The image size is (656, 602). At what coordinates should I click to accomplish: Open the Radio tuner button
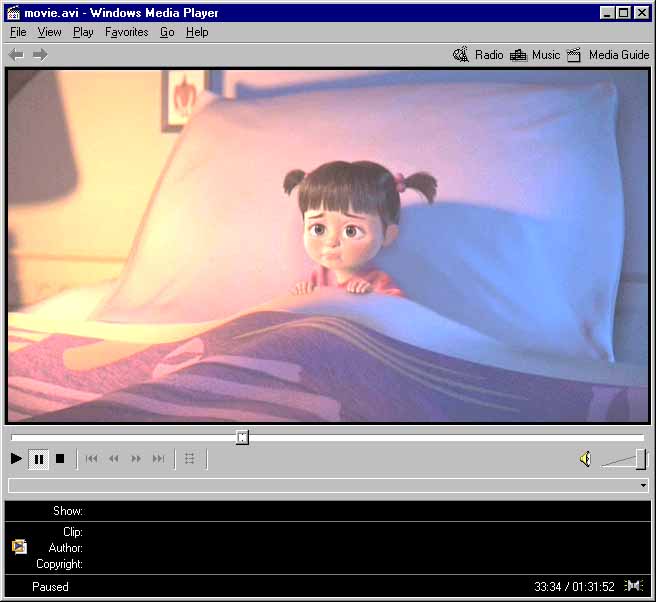coord(478,55)
